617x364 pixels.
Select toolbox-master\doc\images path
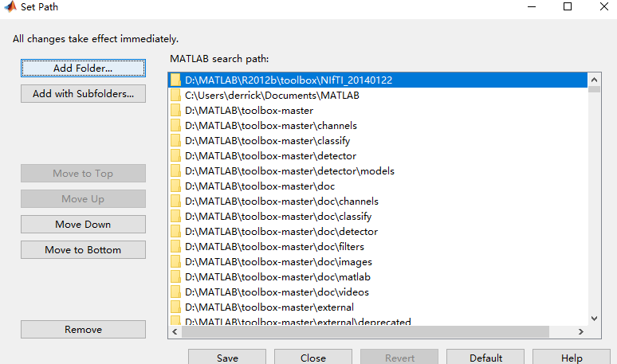pos(378,262)
